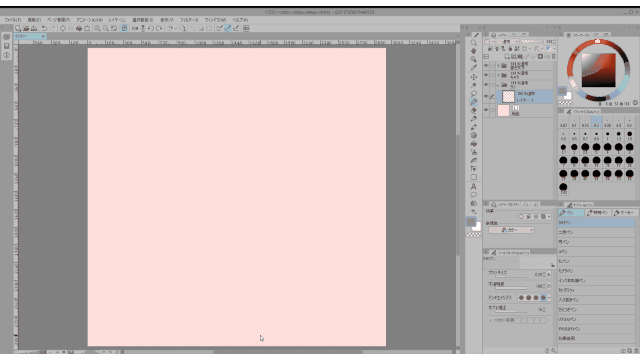Click layer opacity stepper arrows

554,42
